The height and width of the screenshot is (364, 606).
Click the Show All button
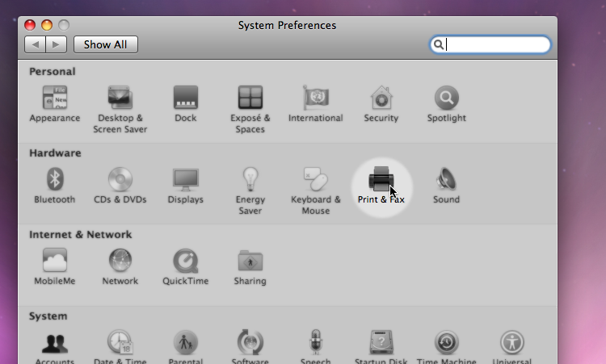point(106,44)
